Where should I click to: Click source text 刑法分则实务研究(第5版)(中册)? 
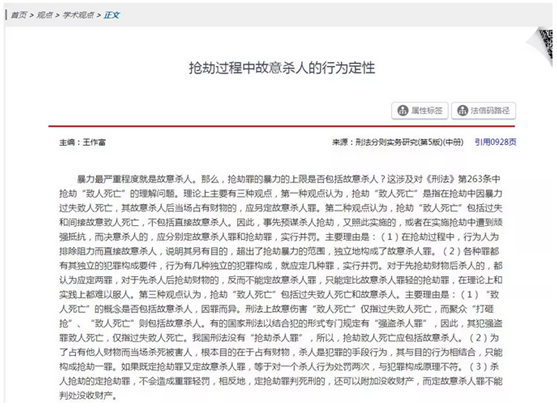click(x=409, y=142)
